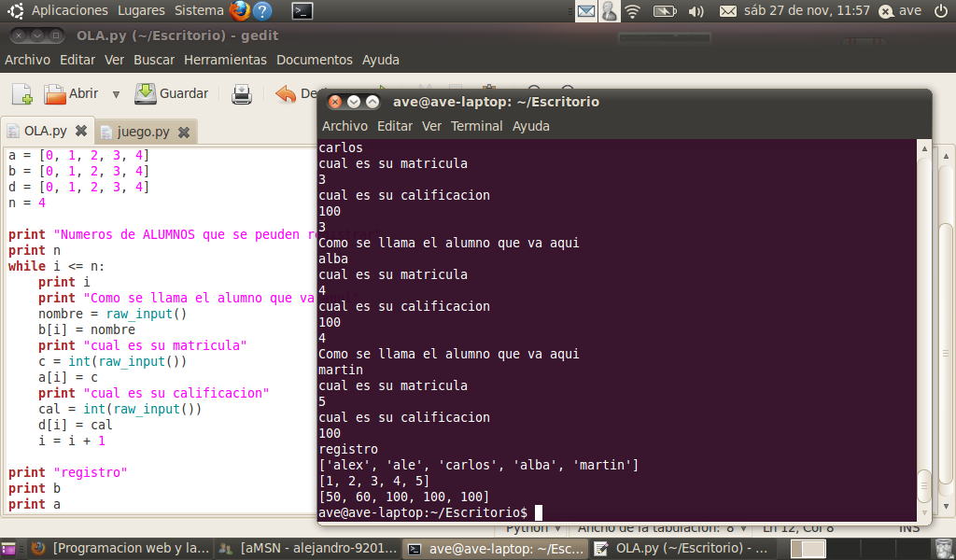Save OLA.py with the Guardar icon

pyautogui.click(x=146, y=93)
